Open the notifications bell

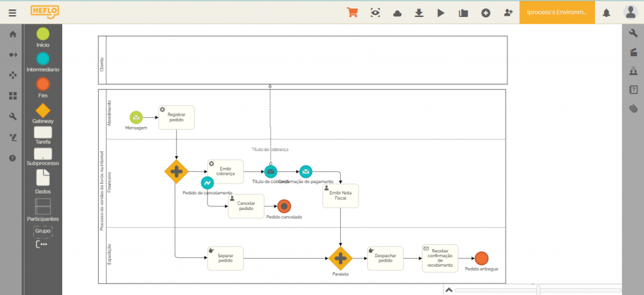(x=607, y=13)
